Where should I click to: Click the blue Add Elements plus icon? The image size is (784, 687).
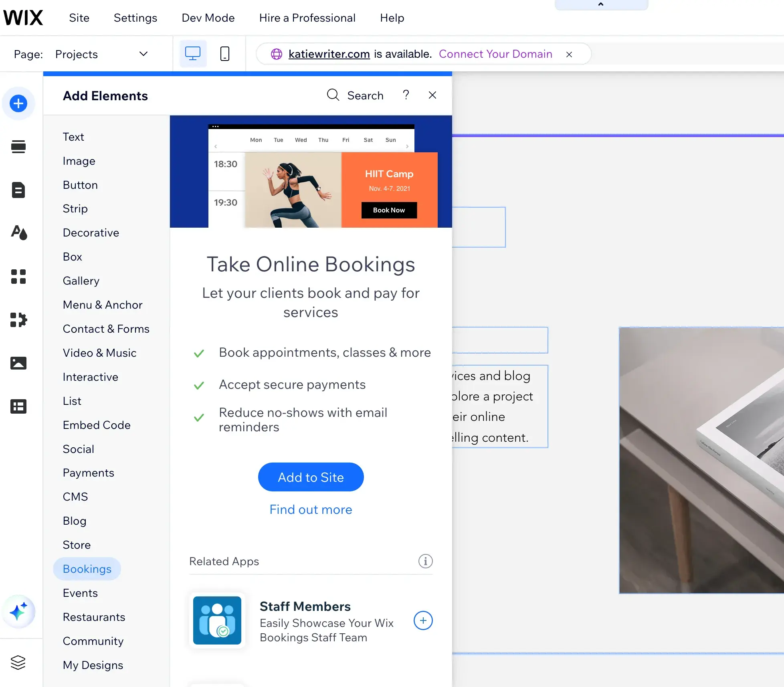(x=18, y=103)
